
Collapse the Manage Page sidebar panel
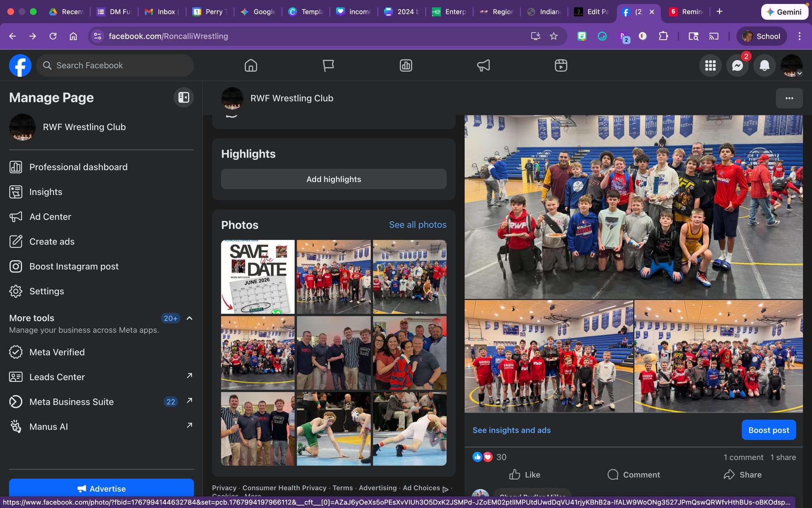(x=184, y=97)
